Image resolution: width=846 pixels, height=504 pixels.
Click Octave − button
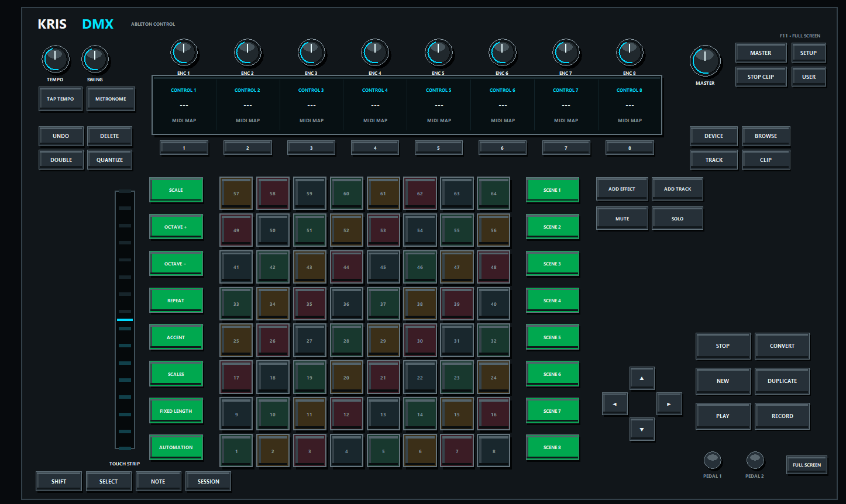point(176,264)
